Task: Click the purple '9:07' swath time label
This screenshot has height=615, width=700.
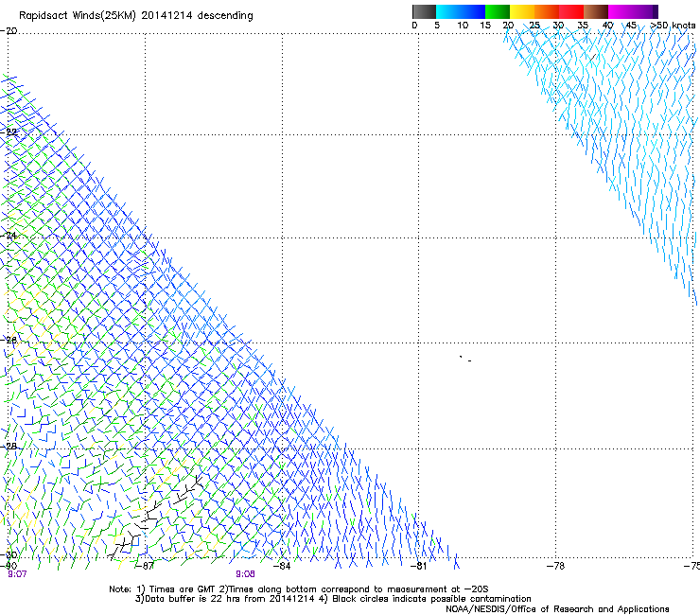Action: 17,574
